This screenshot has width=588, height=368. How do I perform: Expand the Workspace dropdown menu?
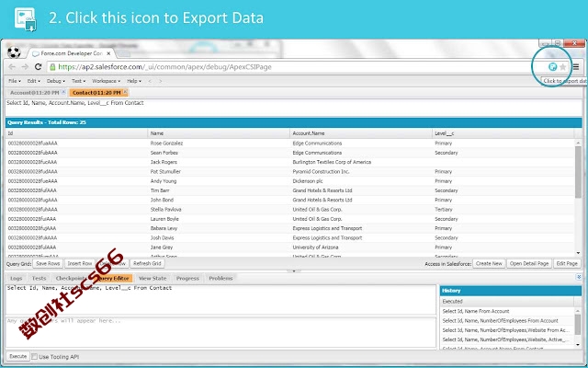[x=107, y=81]
